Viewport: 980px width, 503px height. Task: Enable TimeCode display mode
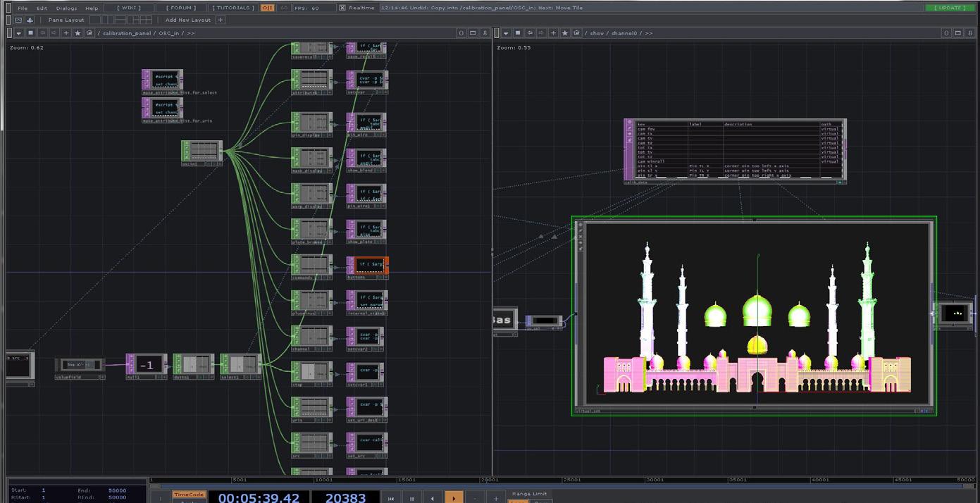[188, 495]
